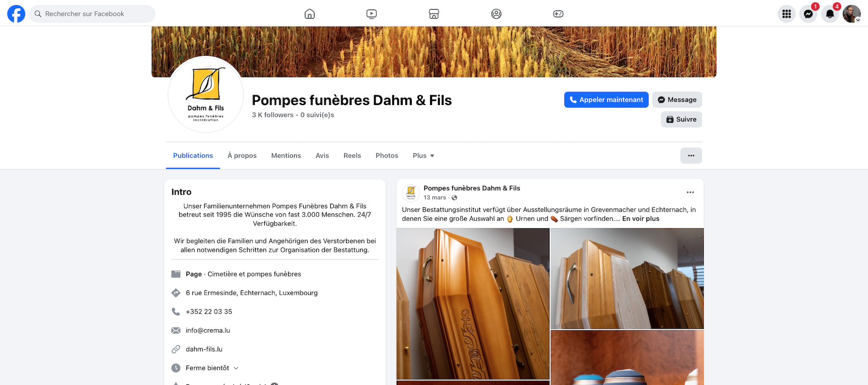Open the large carved coffin photo
The image size is (868, 385).
click(473, 303)
